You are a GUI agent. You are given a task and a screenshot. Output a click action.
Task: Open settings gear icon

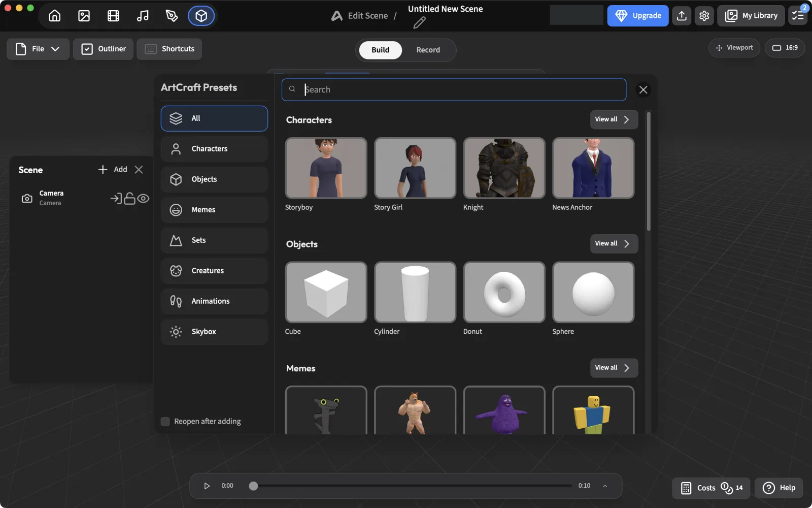[x=704, y=16]
